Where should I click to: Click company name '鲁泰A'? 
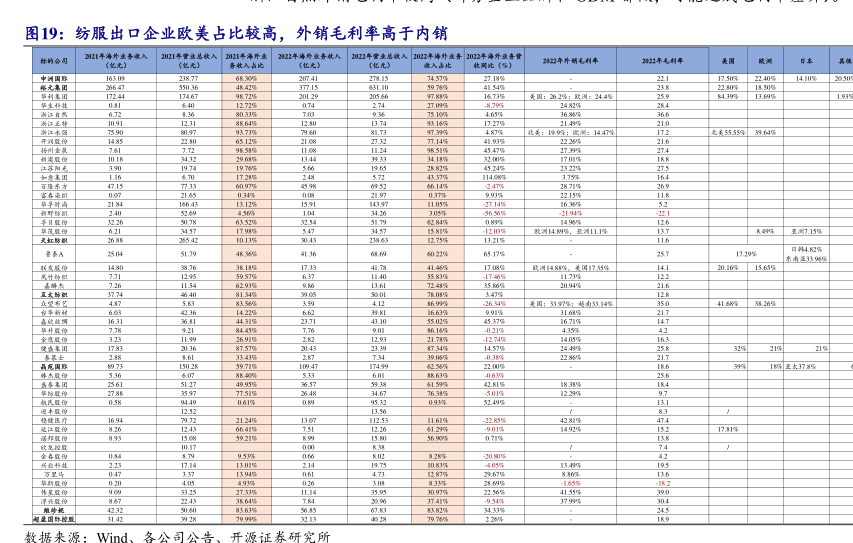pos(54,254)
